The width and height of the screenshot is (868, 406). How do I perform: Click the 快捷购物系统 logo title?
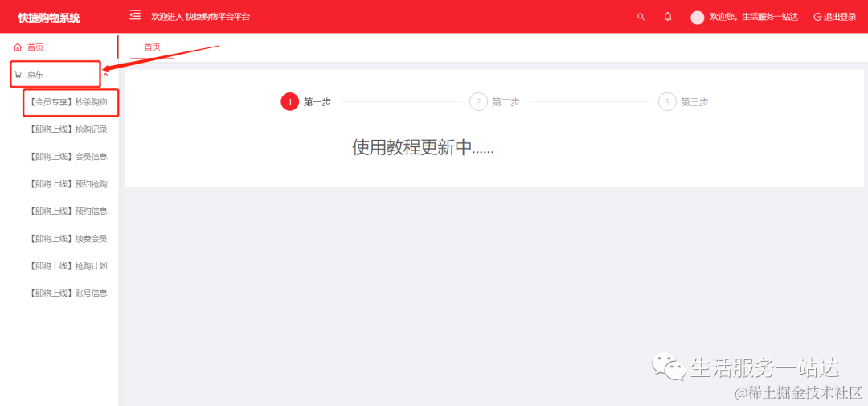pyautogui.click(x=49, y=18)
